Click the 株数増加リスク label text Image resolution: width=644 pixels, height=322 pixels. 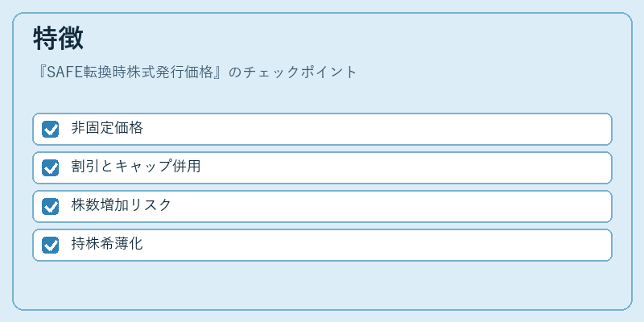pos(121,205)
